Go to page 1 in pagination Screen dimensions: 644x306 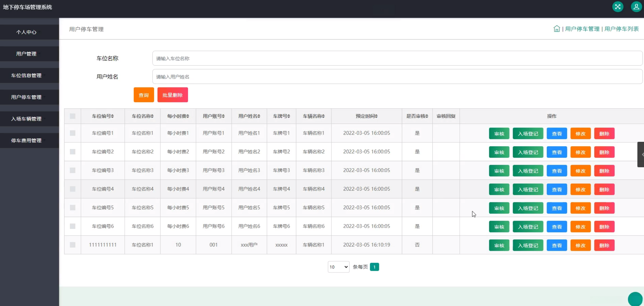pyautogui.click(x=374, y=267)
